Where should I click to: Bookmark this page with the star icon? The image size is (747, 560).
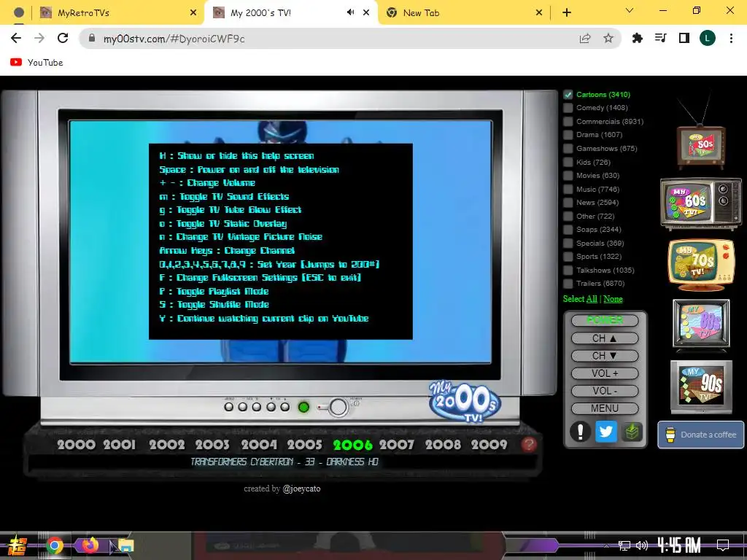608,39
